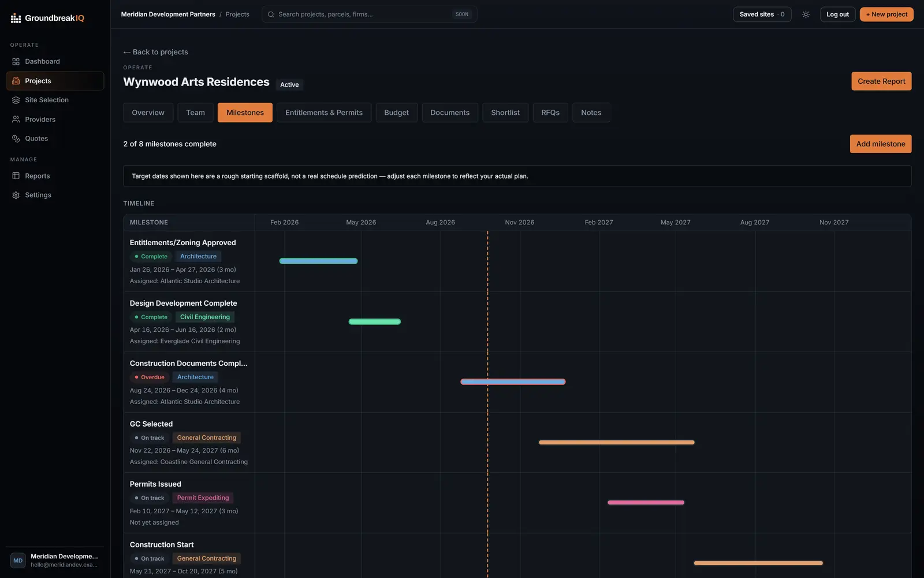Switch to the Overview tab
This screenshot has width=924, height=578.
coord(148,113)
